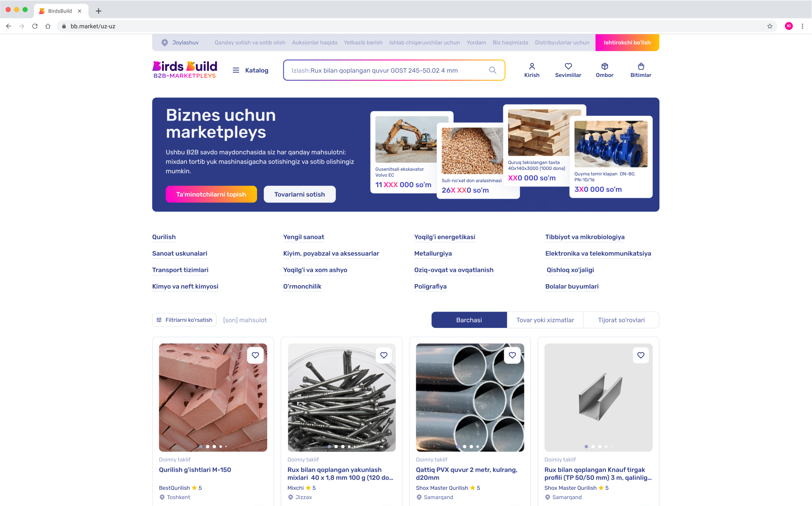Open Yengil sanoat category

coord(304,237)
